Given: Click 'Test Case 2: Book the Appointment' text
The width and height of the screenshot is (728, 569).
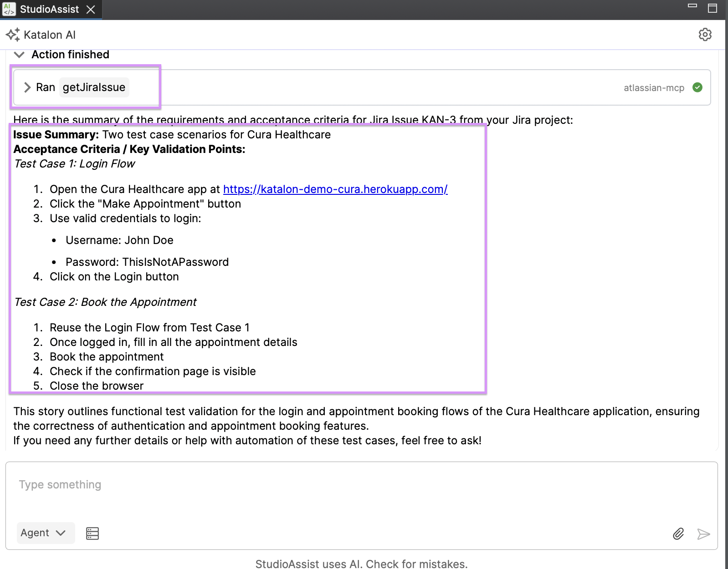Looking at the screenshot, I should tap(105, 302).
